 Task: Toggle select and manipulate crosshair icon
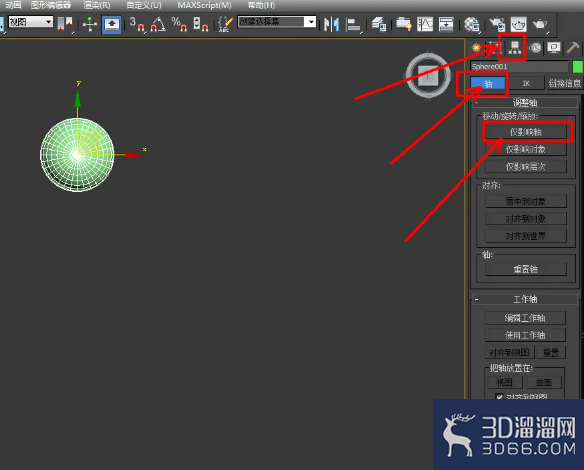point(90,25)
